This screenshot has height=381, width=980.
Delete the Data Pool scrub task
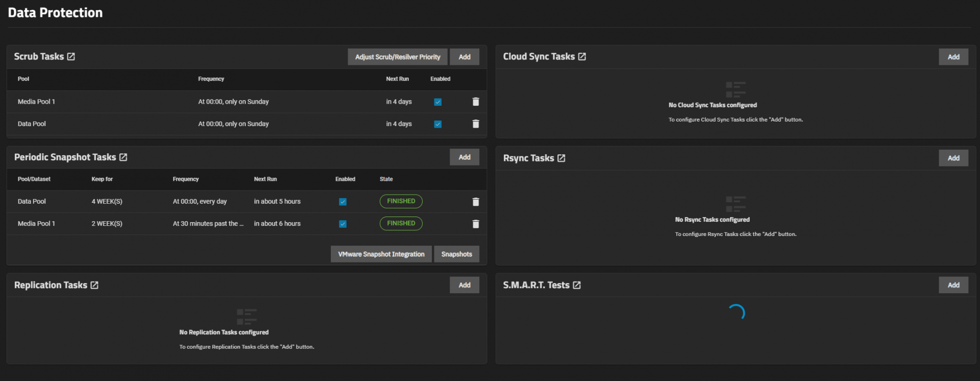(x=476, y=124)
